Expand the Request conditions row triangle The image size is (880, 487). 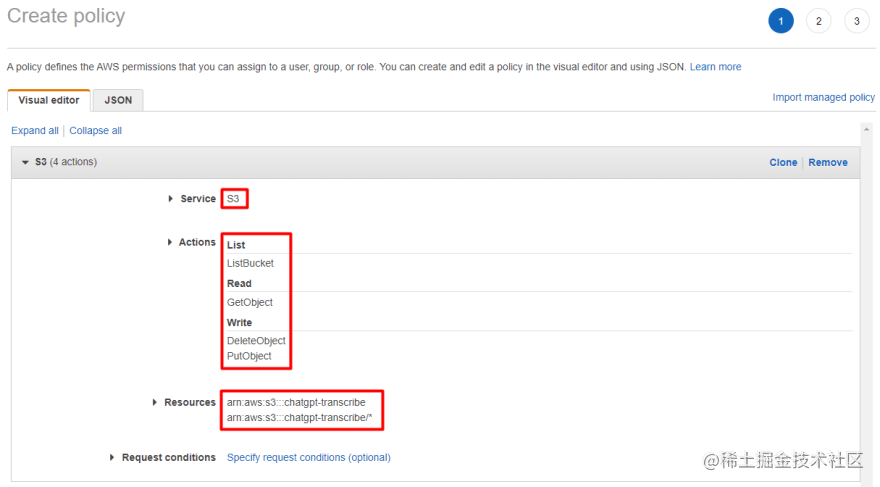point(112,457)
